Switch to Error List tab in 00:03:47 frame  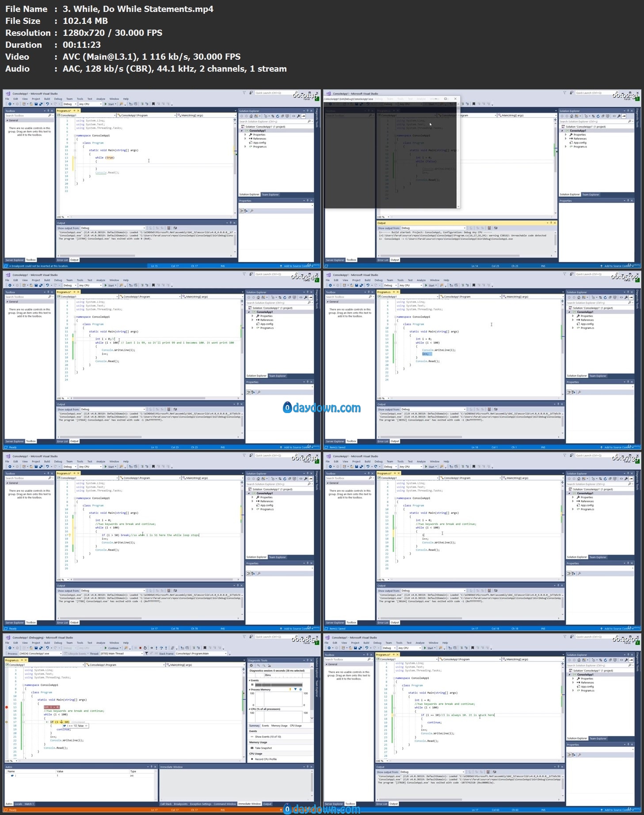62,441
